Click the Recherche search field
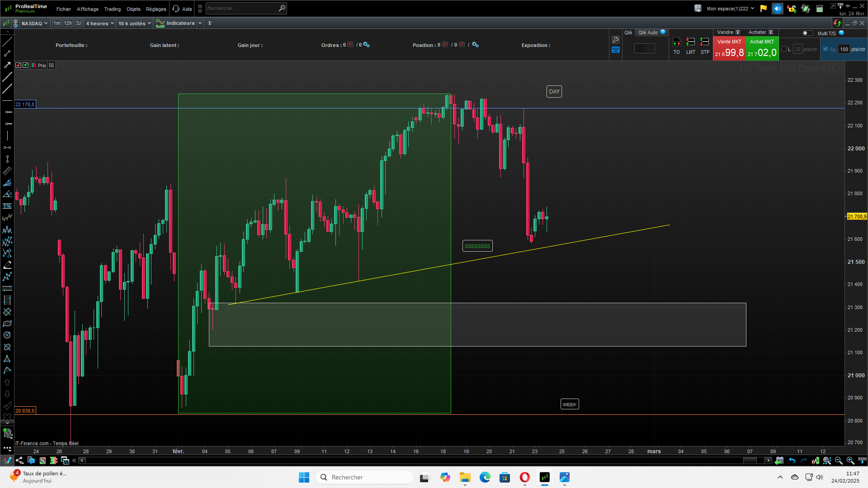The image size is (868, 488). (x=242, y=8)
